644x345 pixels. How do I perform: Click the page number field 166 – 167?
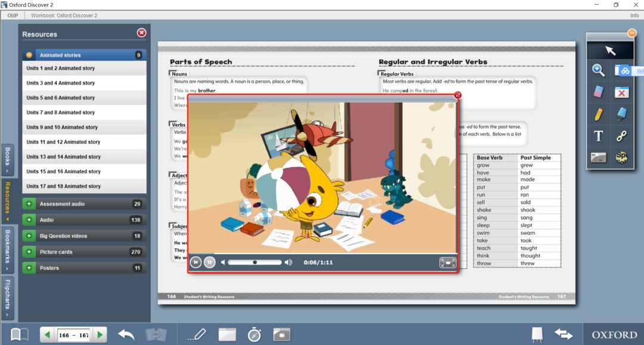pyautogui.click(x=73, y=335)
